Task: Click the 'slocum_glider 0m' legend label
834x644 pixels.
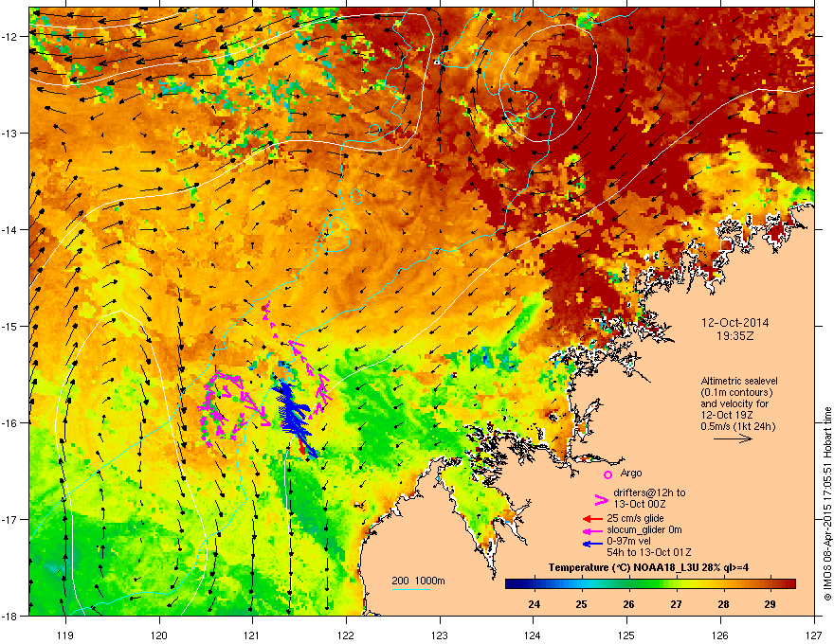Action: 644,529
